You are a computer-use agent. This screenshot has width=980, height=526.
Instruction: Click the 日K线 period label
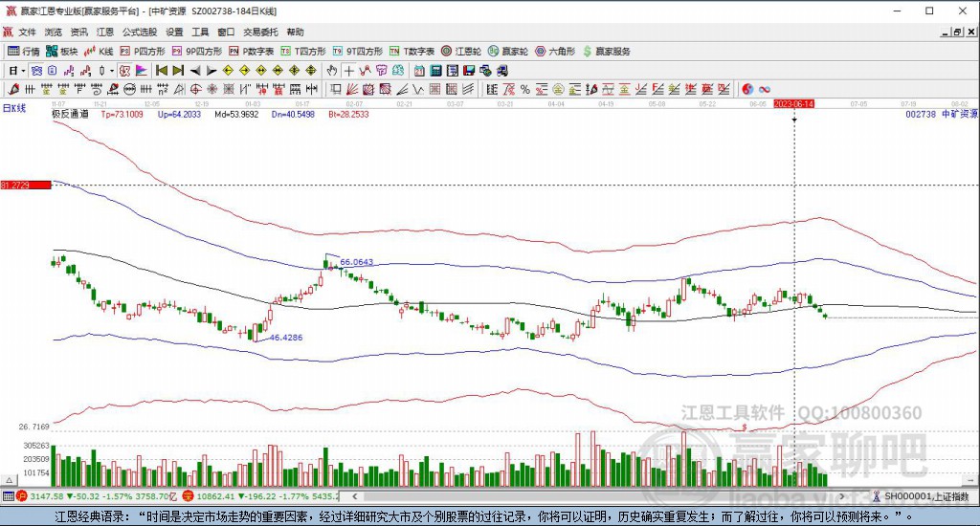pos(14,109)
